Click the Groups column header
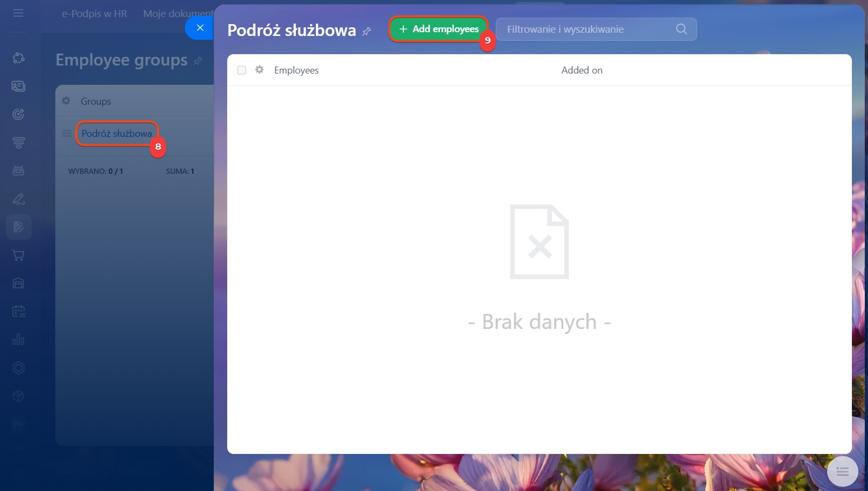868x491 pixels. pyautogui.click(x=96, y=101)
